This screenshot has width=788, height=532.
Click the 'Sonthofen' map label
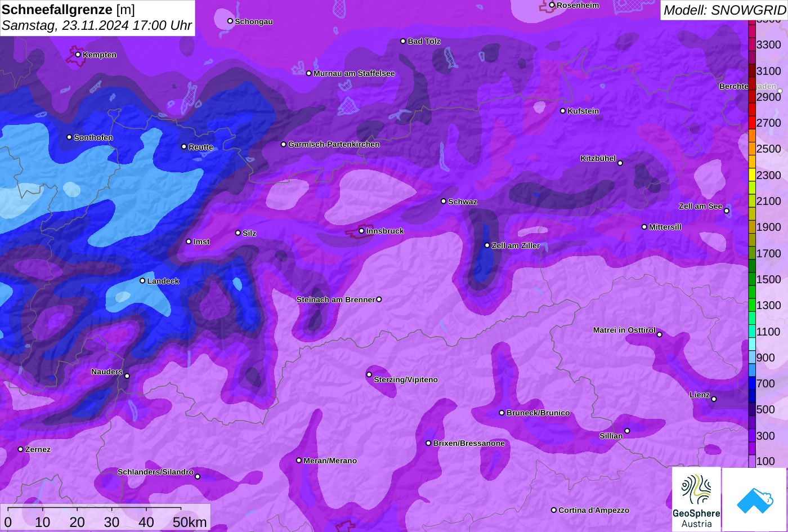[x=93, y=137]
